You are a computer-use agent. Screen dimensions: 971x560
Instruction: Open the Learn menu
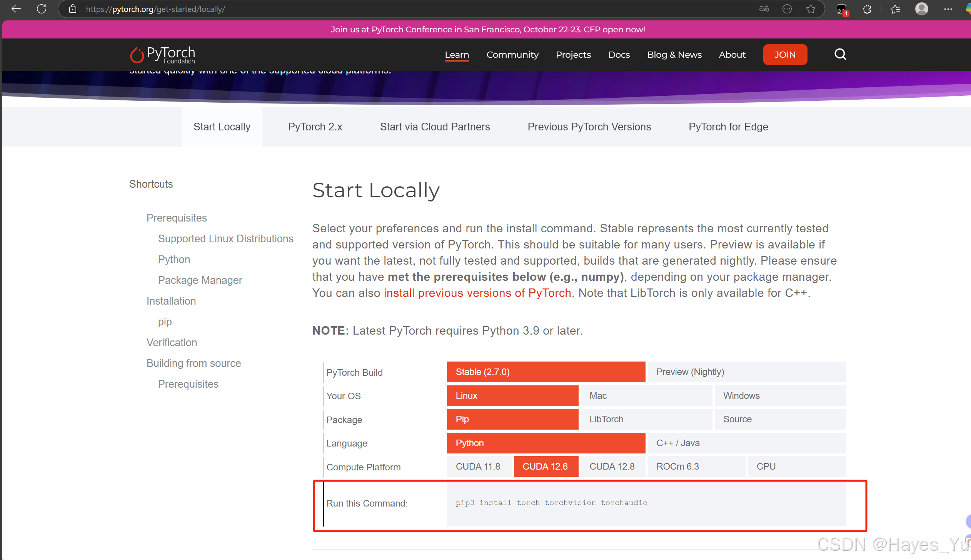[457, 55]
